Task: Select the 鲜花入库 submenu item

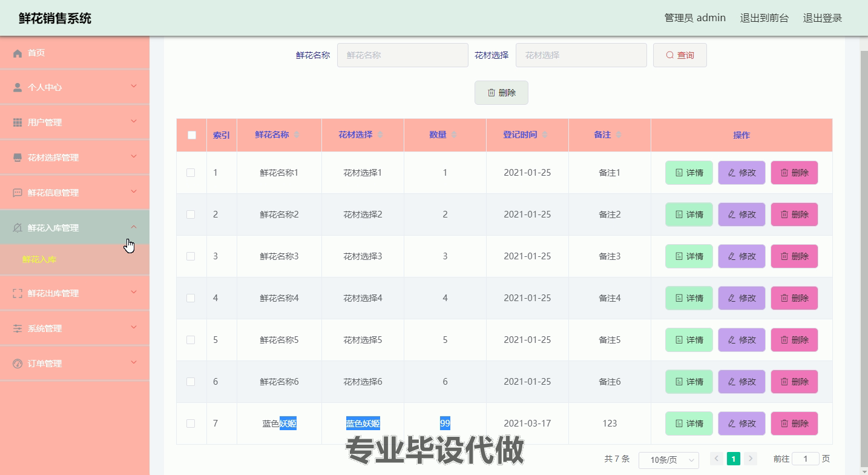Action: 74,259
